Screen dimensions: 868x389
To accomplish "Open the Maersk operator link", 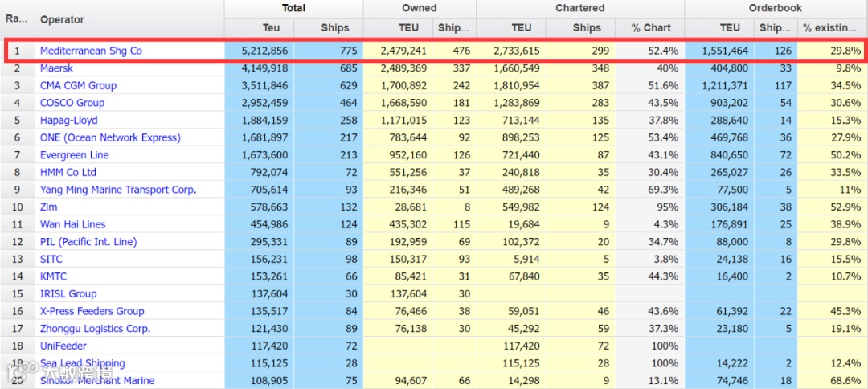I will coord(56,68).
